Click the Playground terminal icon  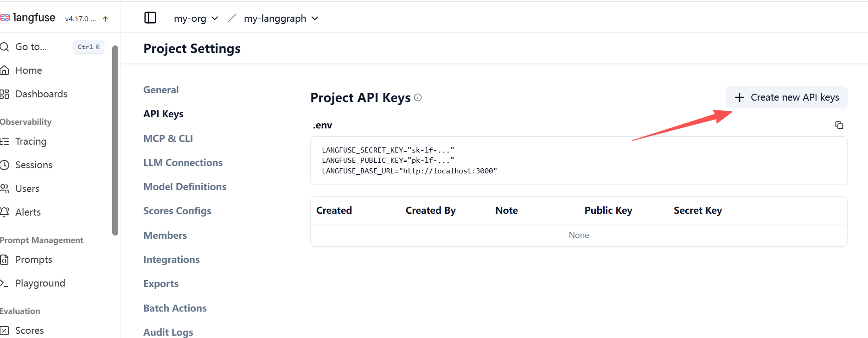[5, 283]
